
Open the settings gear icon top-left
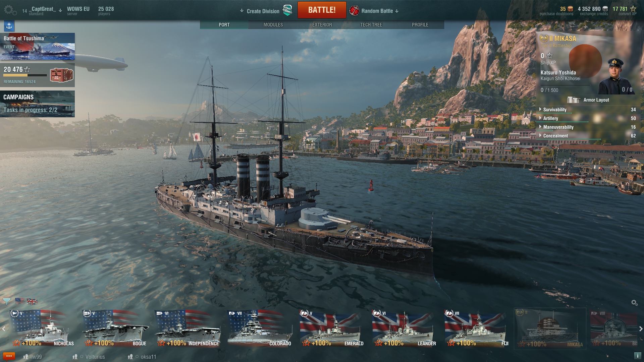coord(10,10)
